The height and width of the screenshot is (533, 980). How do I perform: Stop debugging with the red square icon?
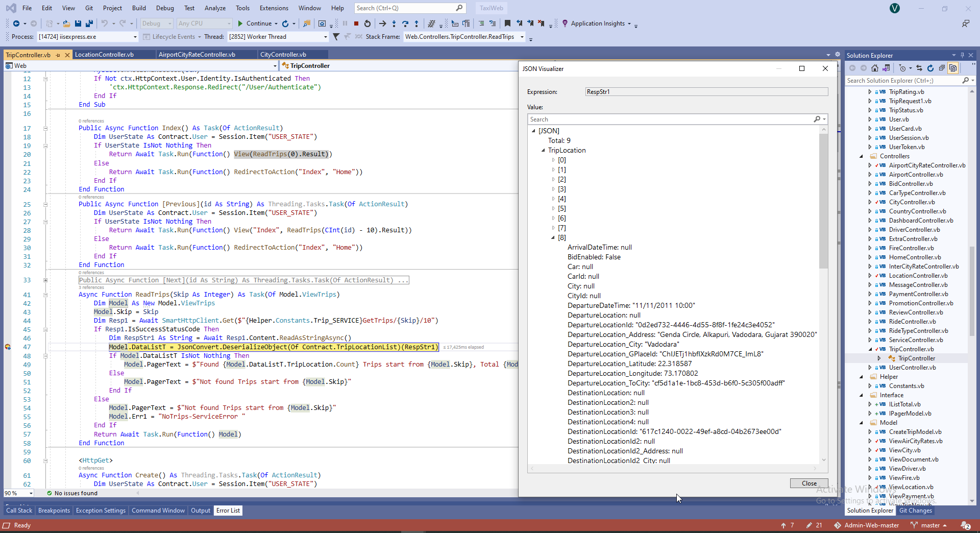coord(356,23)
